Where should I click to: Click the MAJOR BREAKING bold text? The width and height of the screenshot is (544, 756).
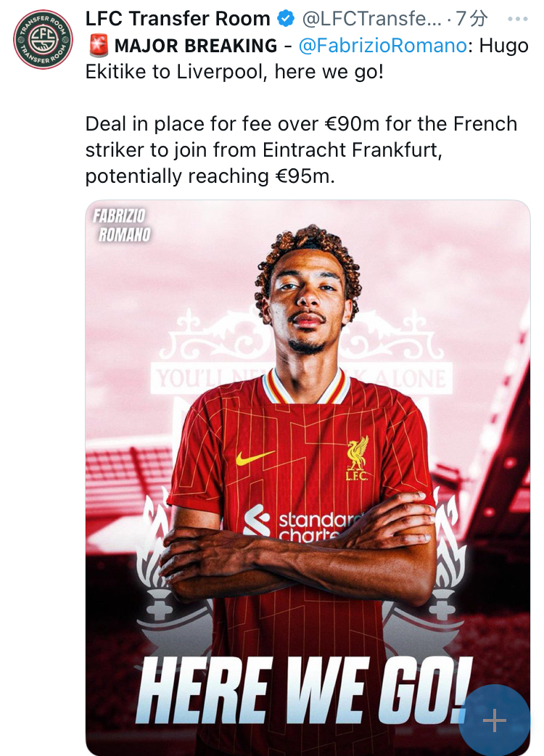[196, 46]
